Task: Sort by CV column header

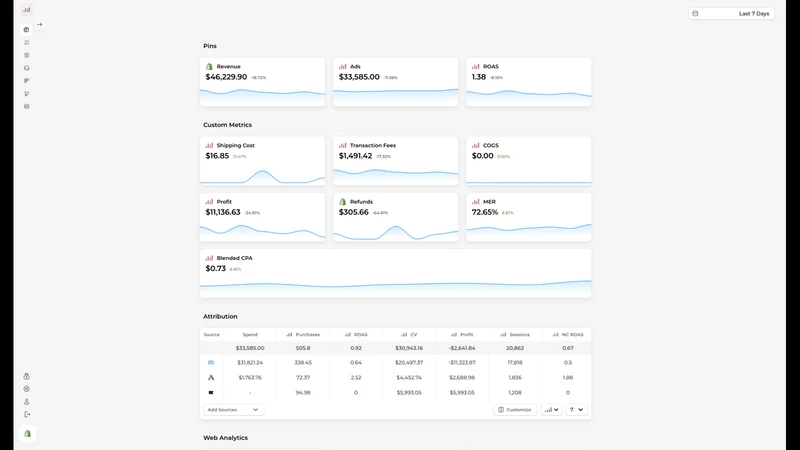Action: tap(409, 335)
